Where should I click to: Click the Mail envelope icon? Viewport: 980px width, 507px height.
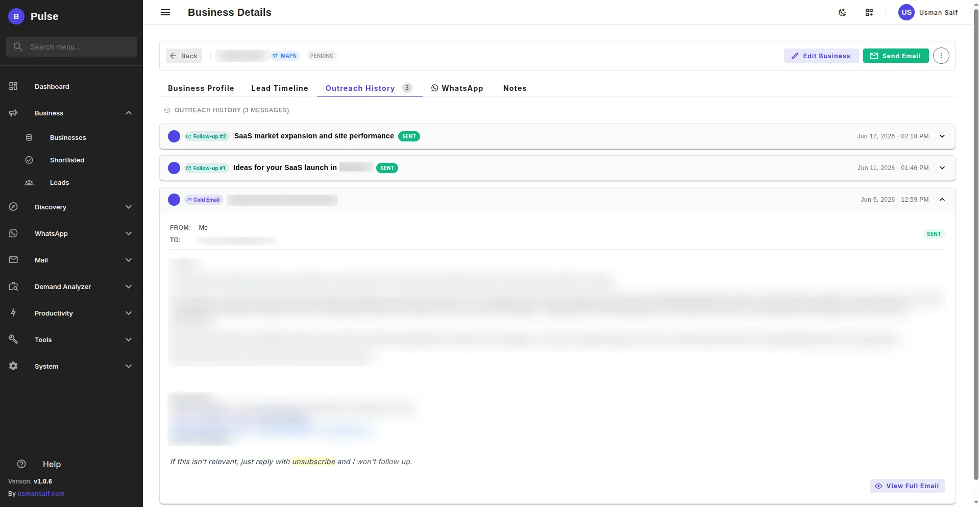[x=13, y=260]
